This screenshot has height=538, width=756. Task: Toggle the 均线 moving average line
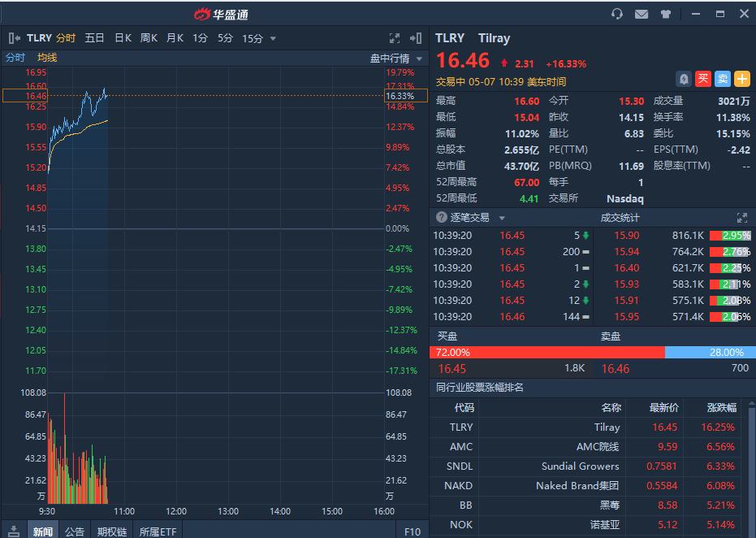coord(47,58)
